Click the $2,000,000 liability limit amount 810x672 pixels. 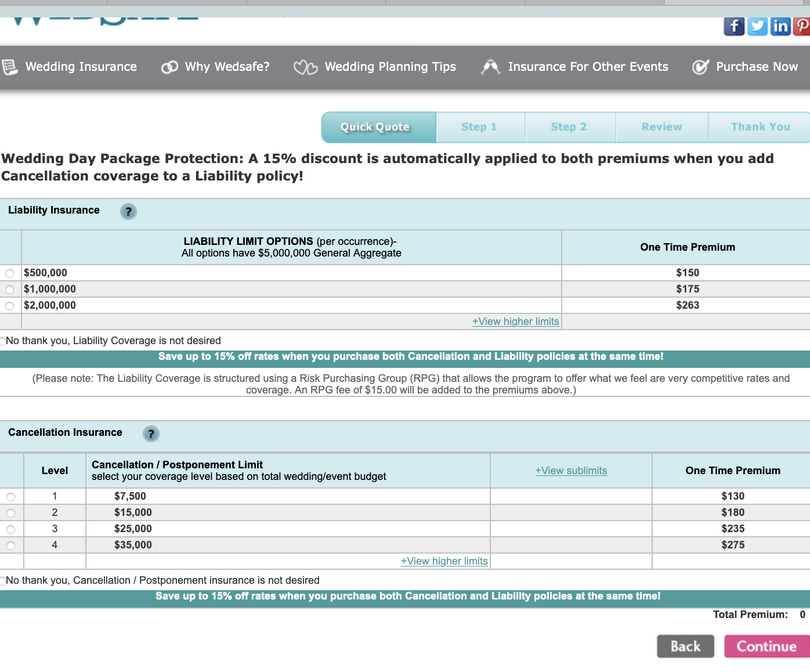(50, 305)
